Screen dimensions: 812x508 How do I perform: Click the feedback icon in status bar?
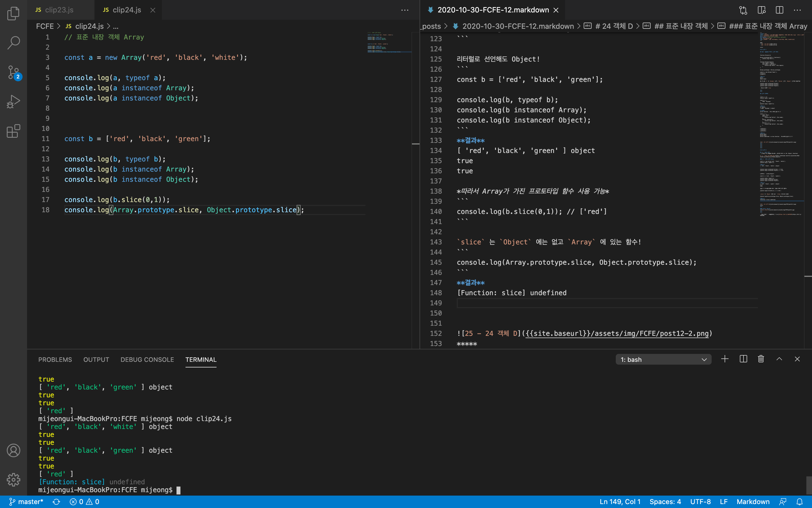(783, 502)
